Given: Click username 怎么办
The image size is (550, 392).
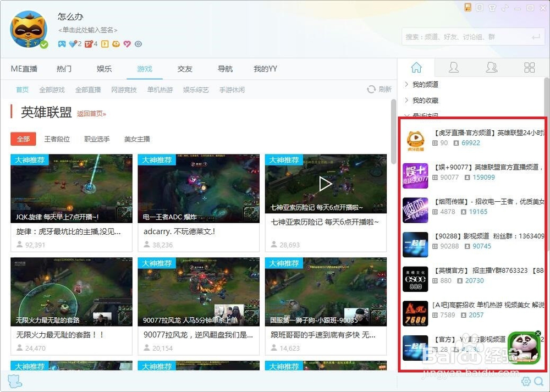Looking at the screenshot, I should point(70,16).
